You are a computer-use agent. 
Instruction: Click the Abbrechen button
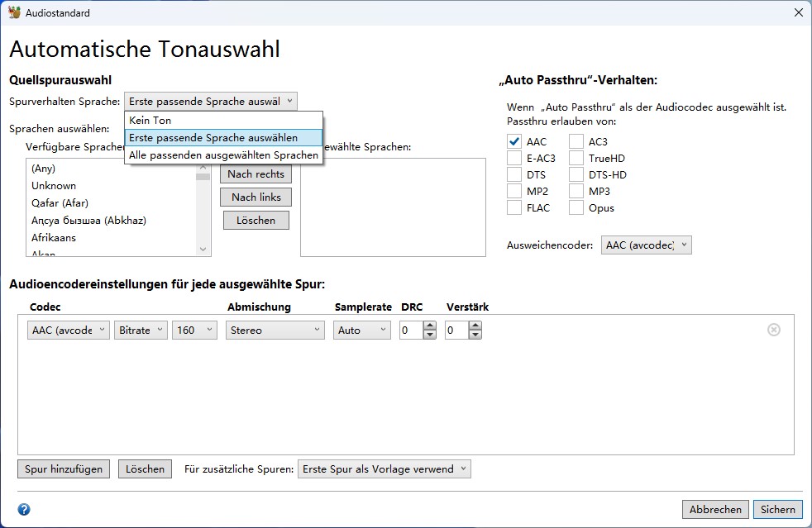(x=716, y=509)
